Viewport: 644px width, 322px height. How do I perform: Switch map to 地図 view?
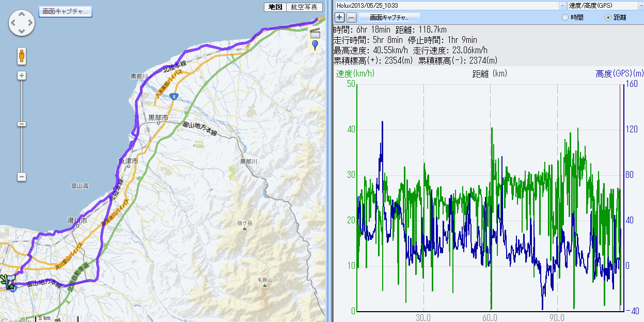tap(275, 7)
